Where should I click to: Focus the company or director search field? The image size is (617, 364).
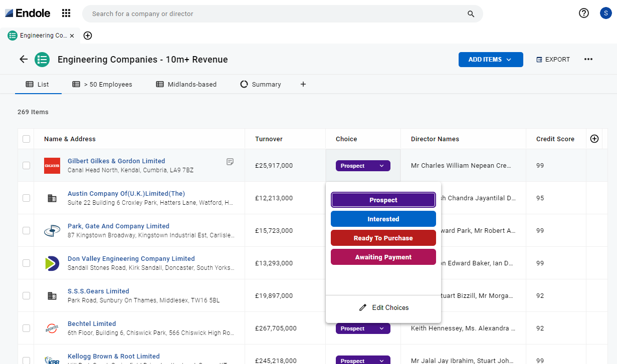(x=283, y=14)
